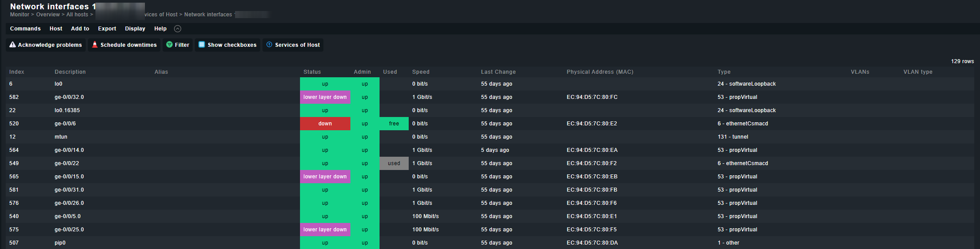Open the Display dropdown menu
980x249 pixels.
click(x=135, y=29)
